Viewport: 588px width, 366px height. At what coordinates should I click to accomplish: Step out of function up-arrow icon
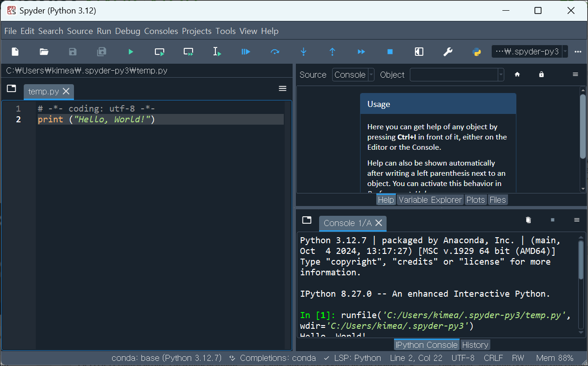point(333,52)
